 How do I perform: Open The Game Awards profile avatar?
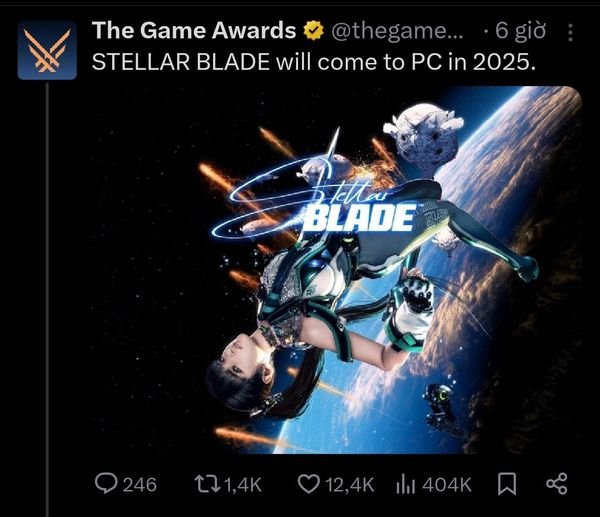pos(47,50)
